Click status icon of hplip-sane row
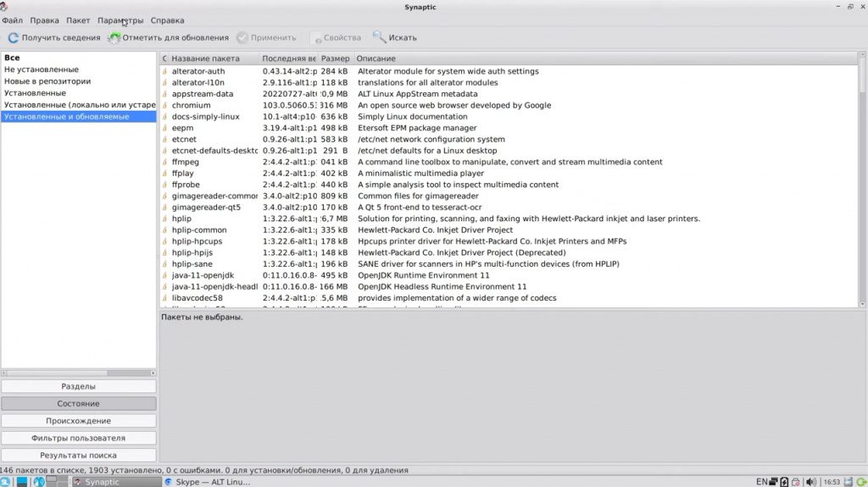868x487 pixels. coord(164,264)
